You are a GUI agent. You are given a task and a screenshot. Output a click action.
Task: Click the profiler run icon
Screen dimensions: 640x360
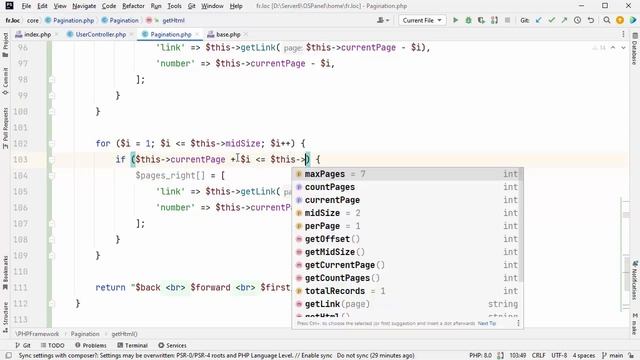(x=494, y=20)
